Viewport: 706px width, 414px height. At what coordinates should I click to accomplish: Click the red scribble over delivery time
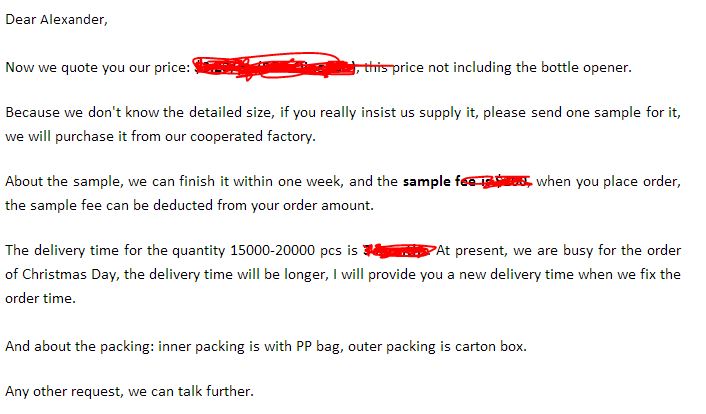(399, 250)
